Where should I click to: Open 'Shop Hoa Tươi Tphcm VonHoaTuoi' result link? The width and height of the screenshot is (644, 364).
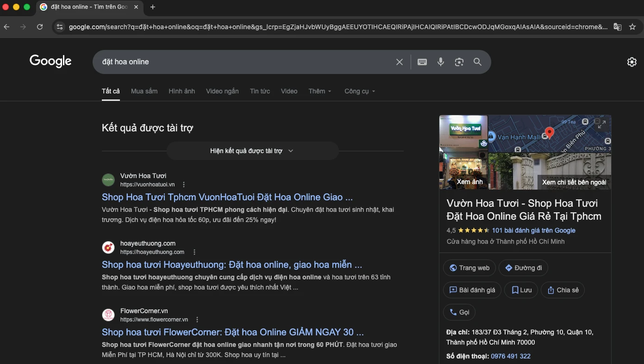(227, 197)
